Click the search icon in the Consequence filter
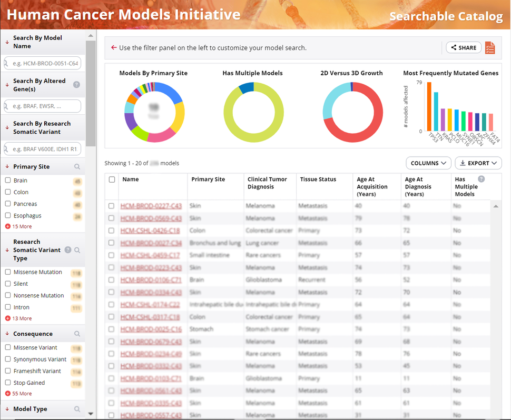Screen dimensions: 511x420 77,334
